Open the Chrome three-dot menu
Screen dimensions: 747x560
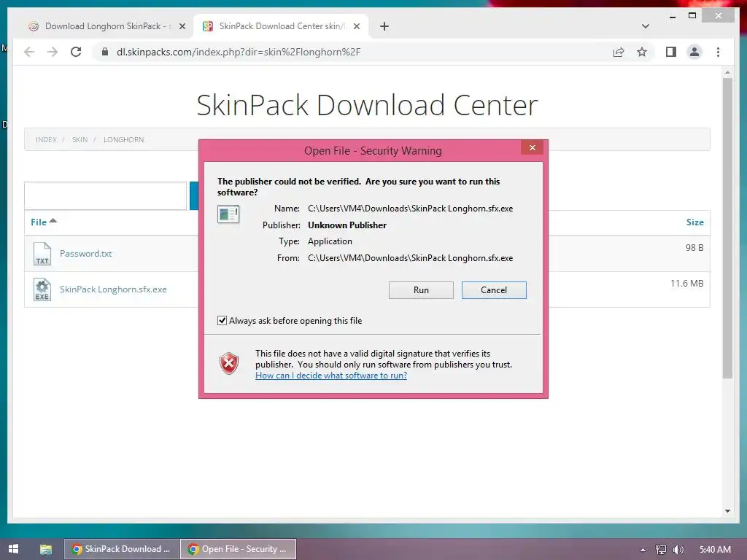pos(718,52)
